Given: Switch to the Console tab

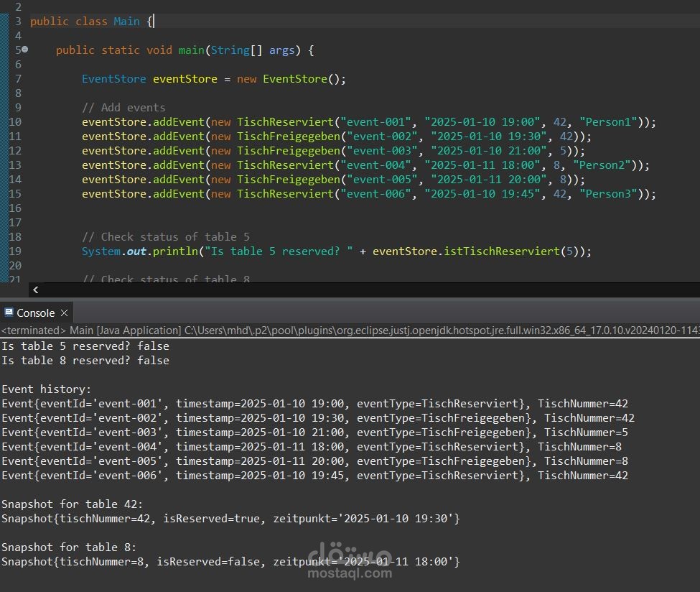Looking at the screenshot, I should [x=36, y=313].
